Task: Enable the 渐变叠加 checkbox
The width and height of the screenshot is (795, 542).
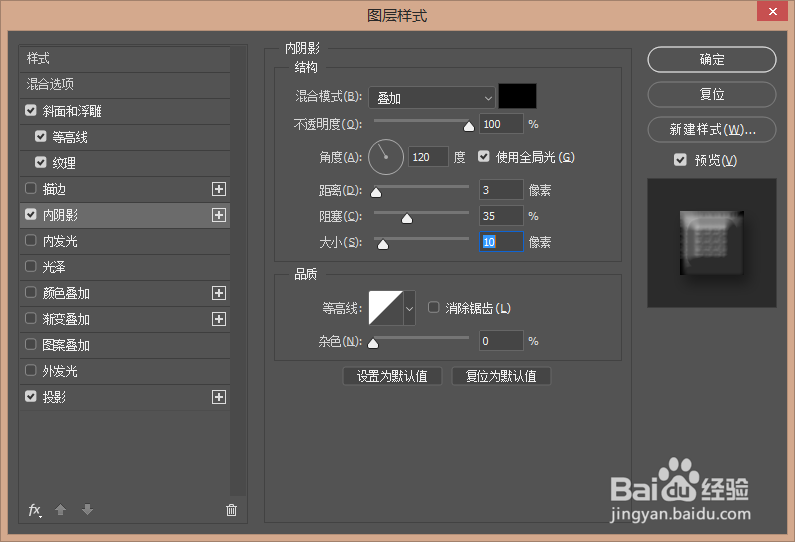Action: pos(31,318)
